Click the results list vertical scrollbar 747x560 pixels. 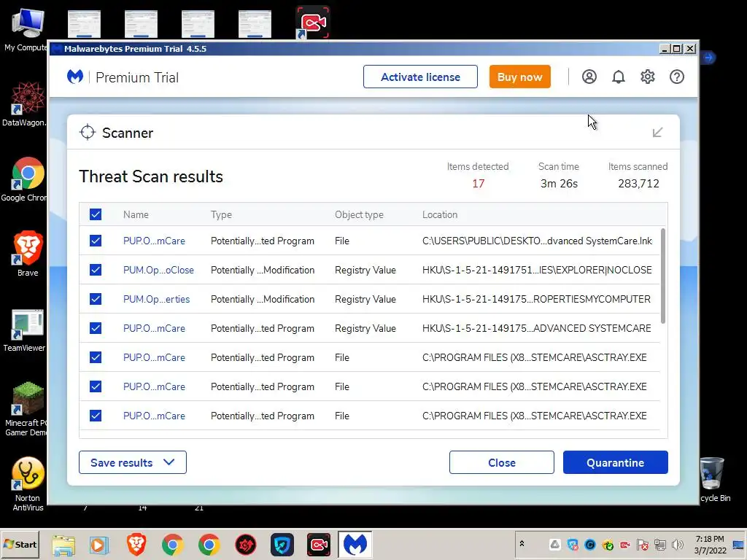(663, 276)
